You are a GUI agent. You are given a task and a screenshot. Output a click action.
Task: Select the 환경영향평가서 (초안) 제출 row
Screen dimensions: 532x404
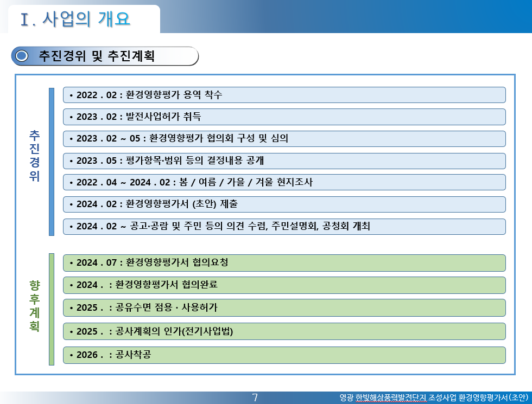284,204
